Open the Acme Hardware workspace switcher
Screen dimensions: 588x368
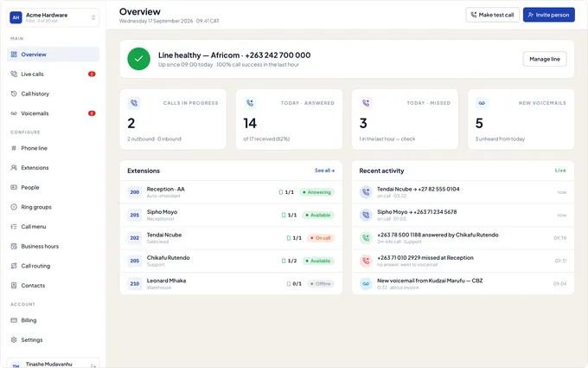click(53, 17)
